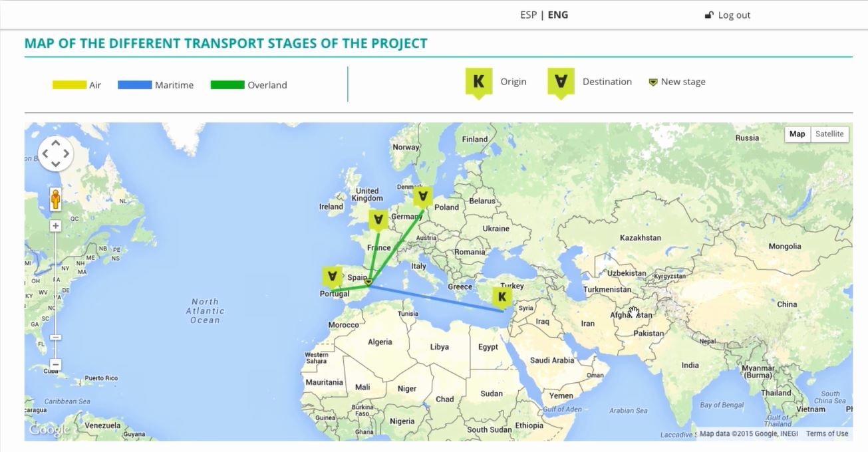Select the Destination marker over northern France

click(x=378, y=220)
